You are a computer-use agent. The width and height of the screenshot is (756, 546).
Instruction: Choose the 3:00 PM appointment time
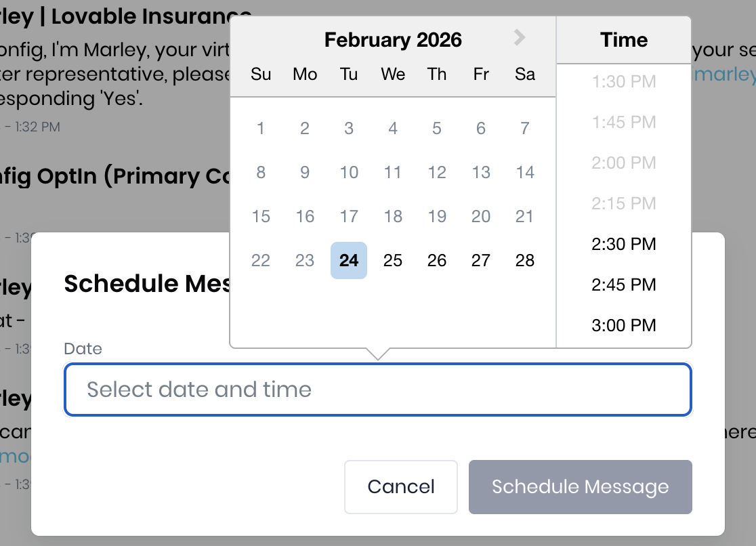point(623,325)
